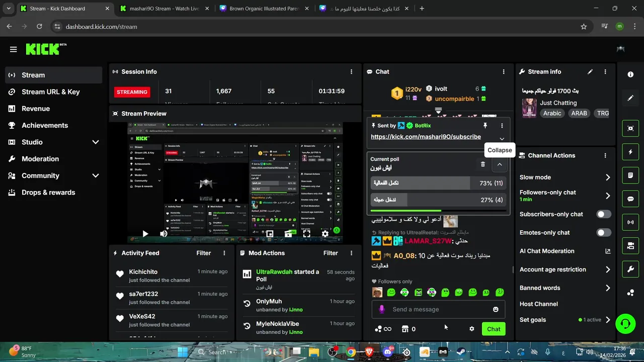The height and width of the screenshot is (362, 644).
Task: Open options menu for pinned BotRix message
Action: pos(502,126)
